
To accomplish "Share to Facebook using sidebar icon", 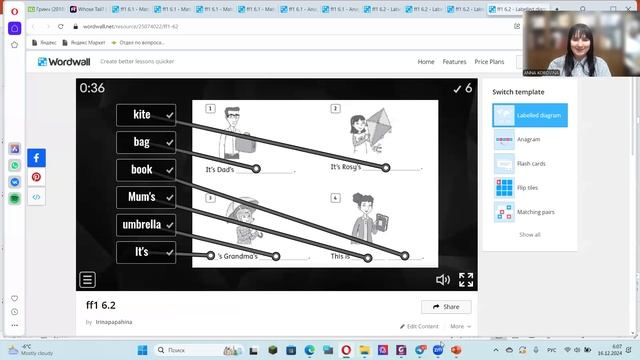I will [x=36, y=158].
